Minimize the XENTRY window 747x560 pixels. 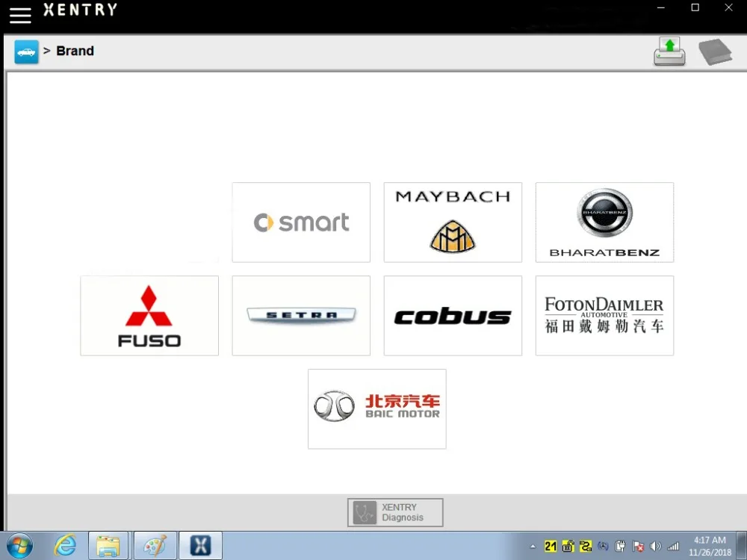click(x=661, y=7)
